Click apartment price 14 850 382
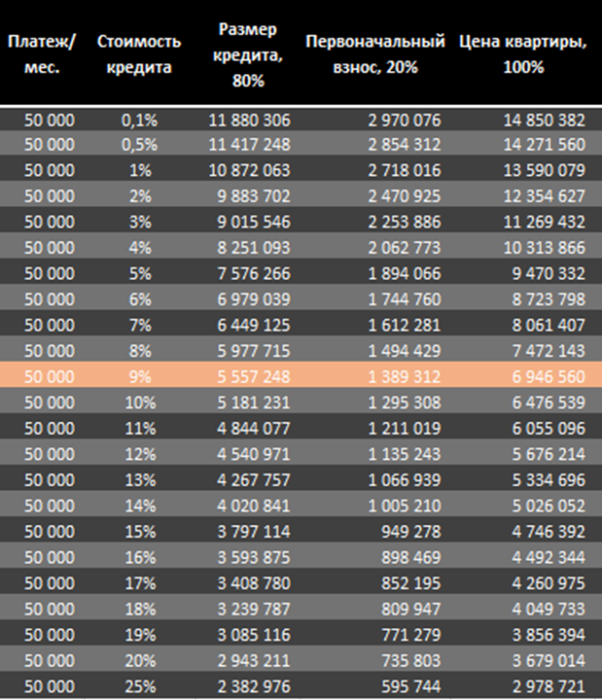 click(x=545, y=121)
